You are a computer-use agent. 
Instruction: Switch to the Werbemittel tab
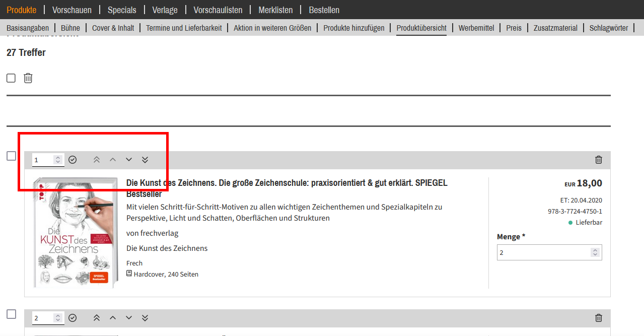[x=476, y=28]
